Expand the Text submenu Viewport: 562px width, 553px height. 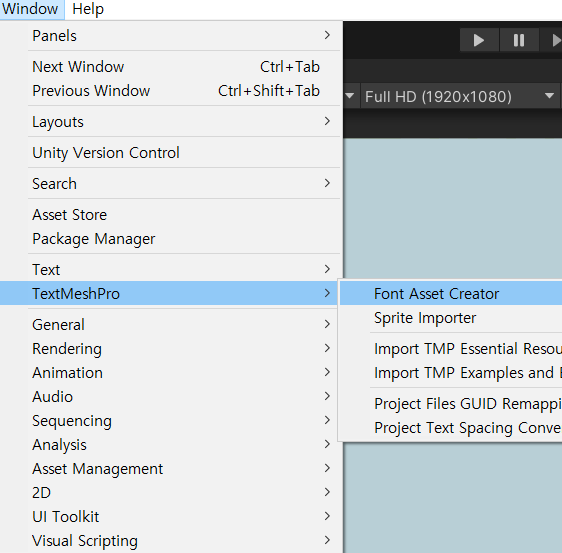point(170,270)
